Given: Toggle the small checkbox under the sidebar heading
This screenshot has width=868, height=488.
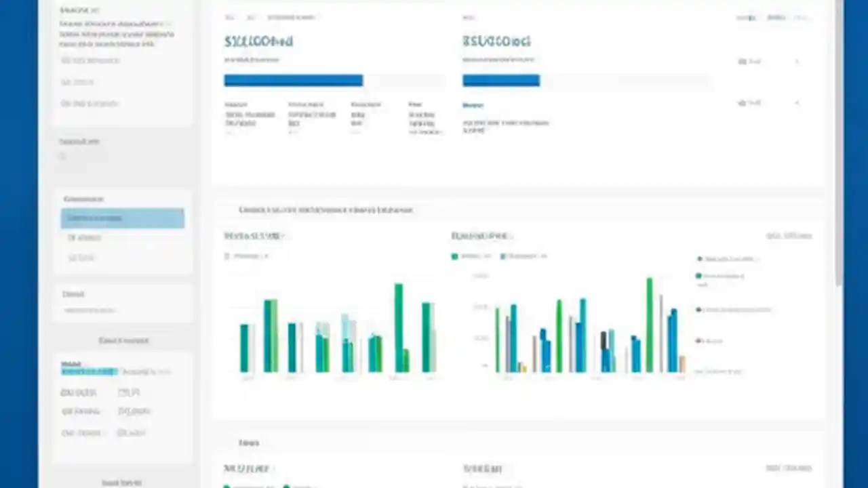Looking at the screenshot, I should (x=62, y=156).
